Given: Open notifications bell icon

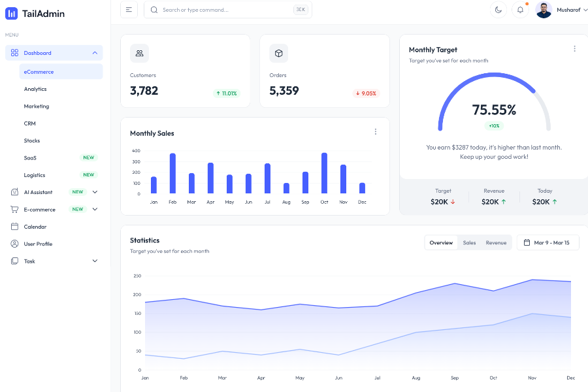Looking at the screenshot, I should click(x=520, y=10).
